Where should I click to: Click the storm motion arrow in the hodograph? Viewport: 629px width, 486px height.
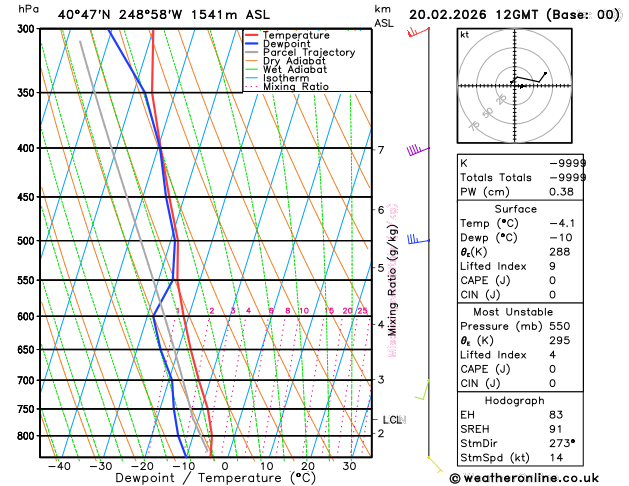[520, 86]
